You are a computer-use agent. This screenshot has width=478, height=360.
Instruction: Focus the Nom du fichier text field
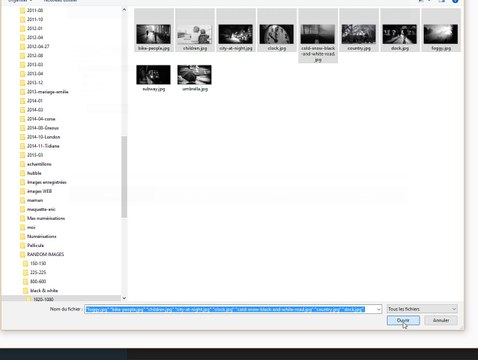(230, 309)
